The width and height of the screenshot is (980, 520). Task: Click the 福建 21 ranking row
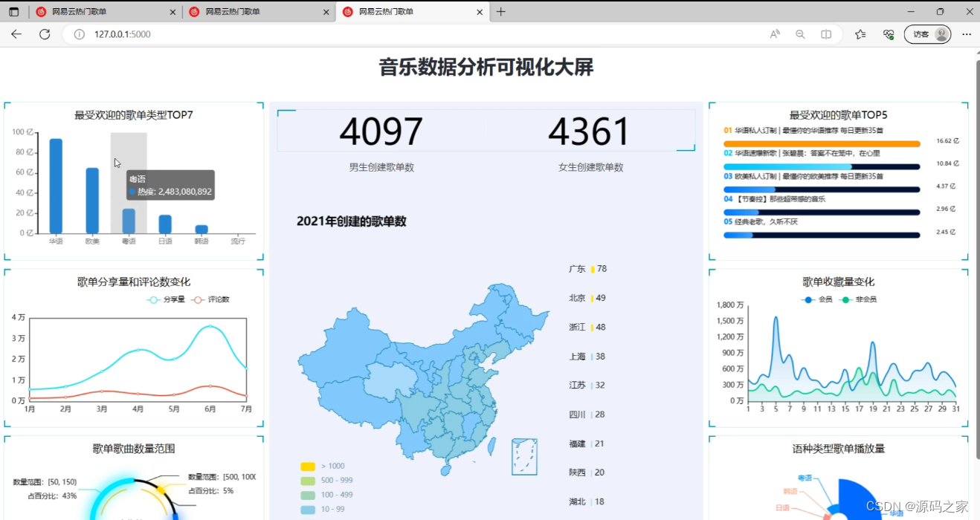tap(587, 443)
